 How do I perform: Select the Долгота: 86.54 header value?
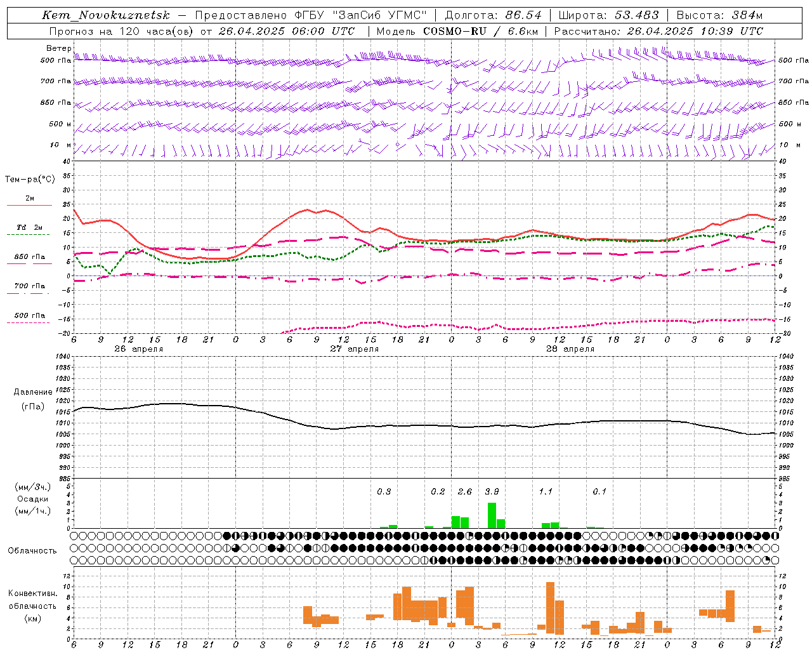(494, 15)
